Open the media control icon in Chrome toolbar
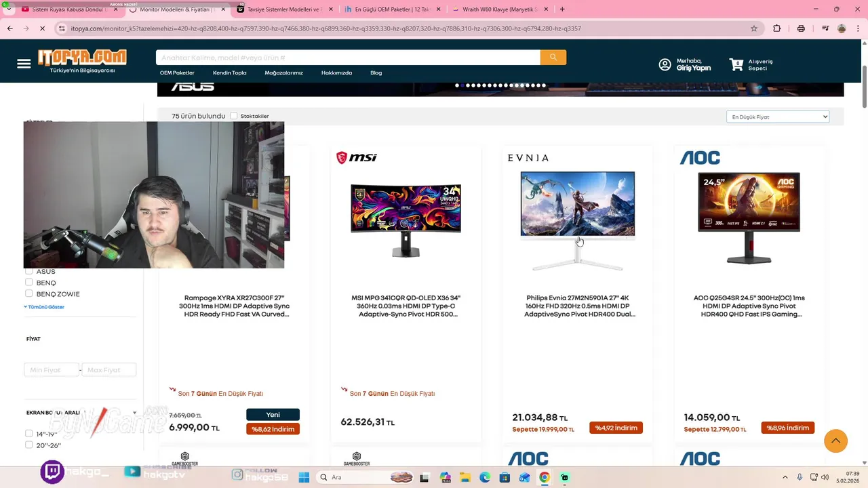This screenshot has width=868, height=488. coord(825,28)
